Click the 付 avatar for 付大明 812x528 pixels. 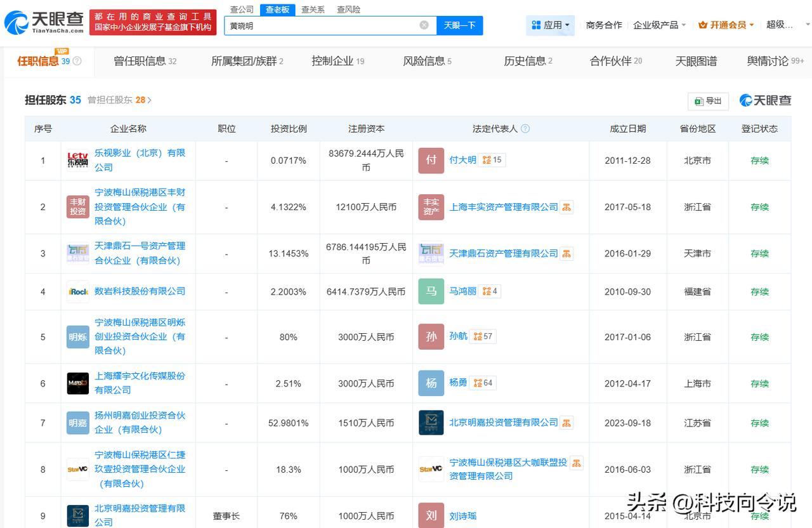tap(431, 161)
